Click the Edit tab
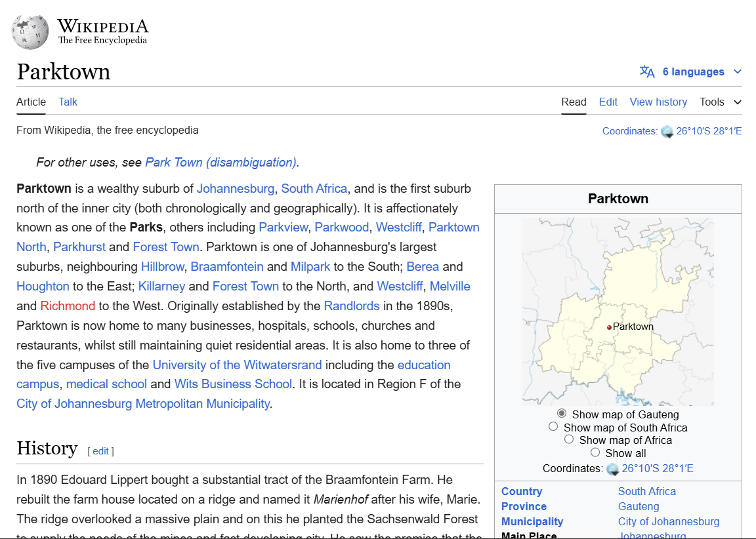Image resolution: width=756 pixels, height=539 pixels. (608, 102)
